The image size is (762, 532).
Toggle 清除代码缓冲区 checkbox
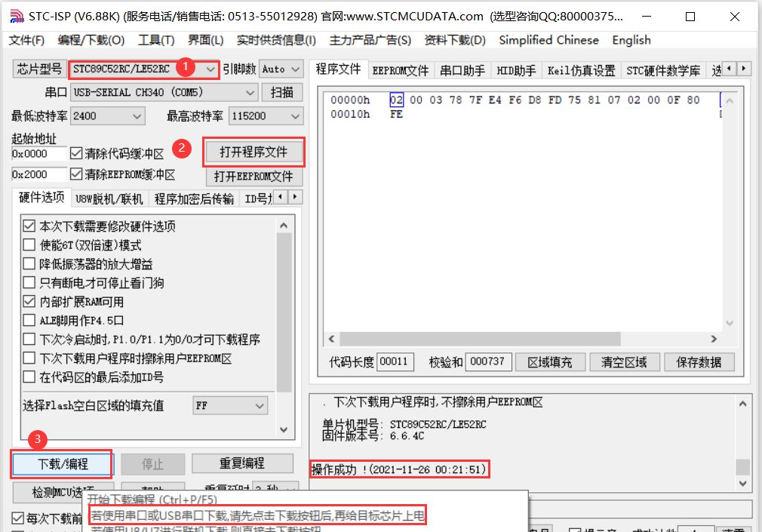(x=75, y=154)
